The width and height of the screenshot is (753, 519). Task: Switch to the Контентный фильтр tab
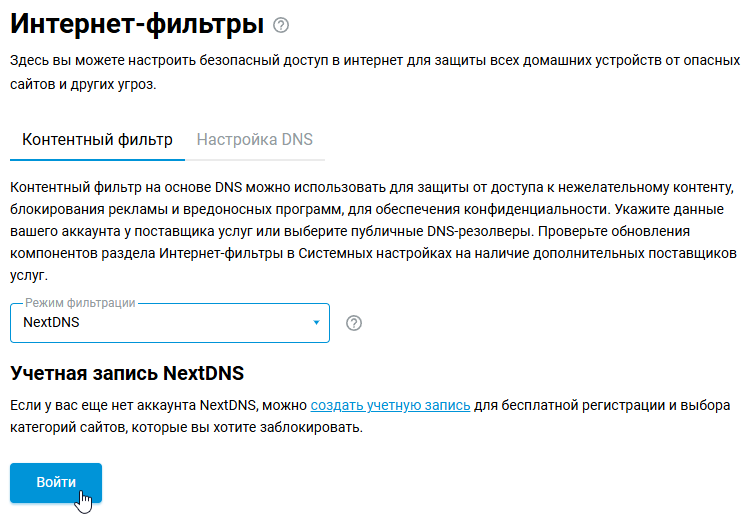tap(97, 140)
